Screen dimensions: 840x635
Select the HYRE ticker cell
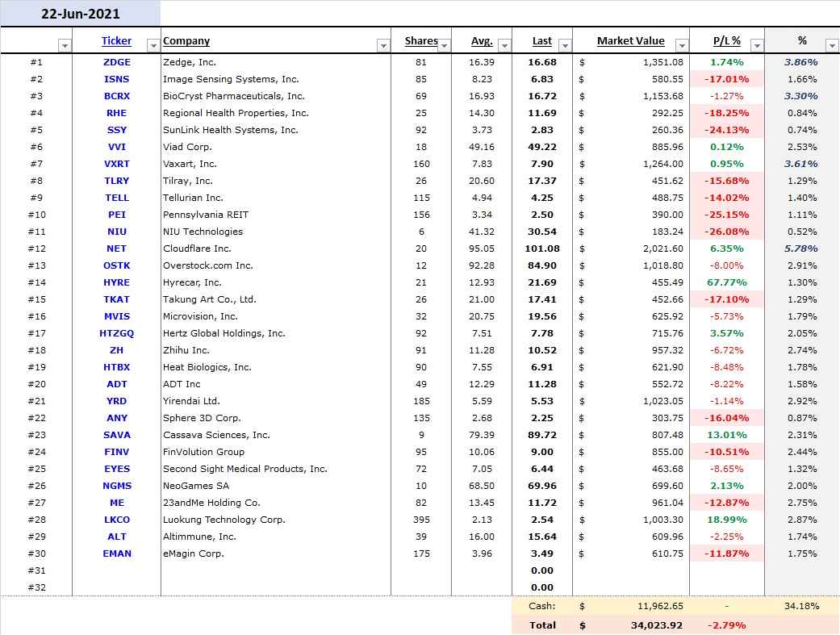[x=117, y=282]
